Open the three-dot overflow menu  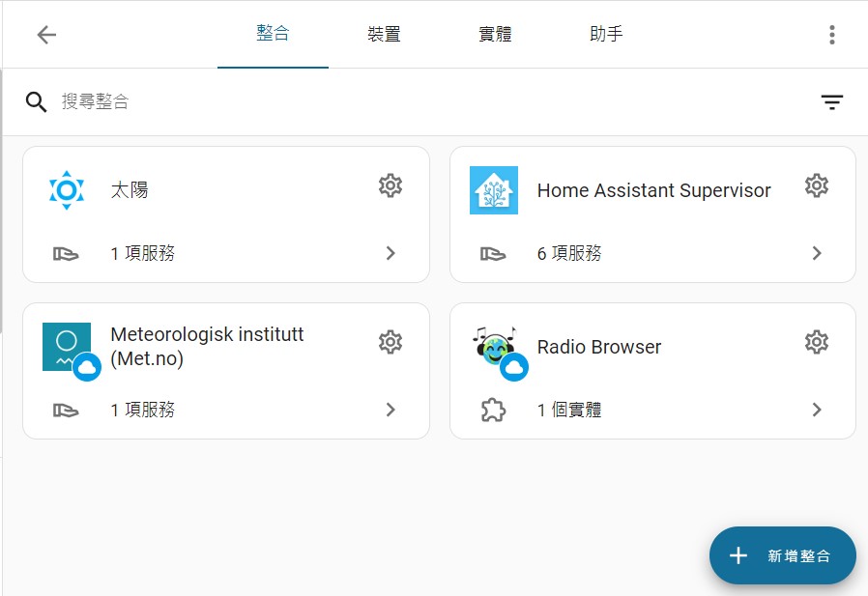[831, 35]
